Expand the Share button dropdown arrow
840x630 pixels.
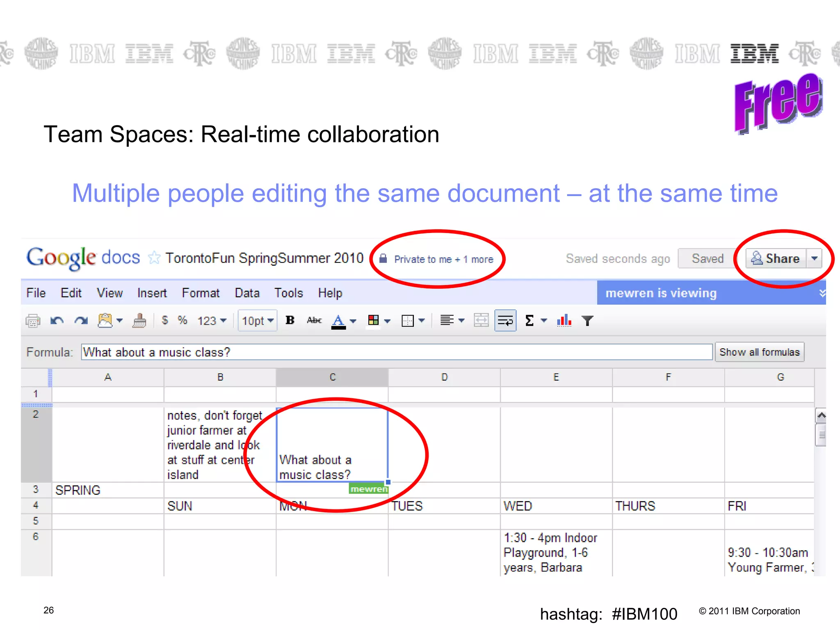click(x=815, y=258)
